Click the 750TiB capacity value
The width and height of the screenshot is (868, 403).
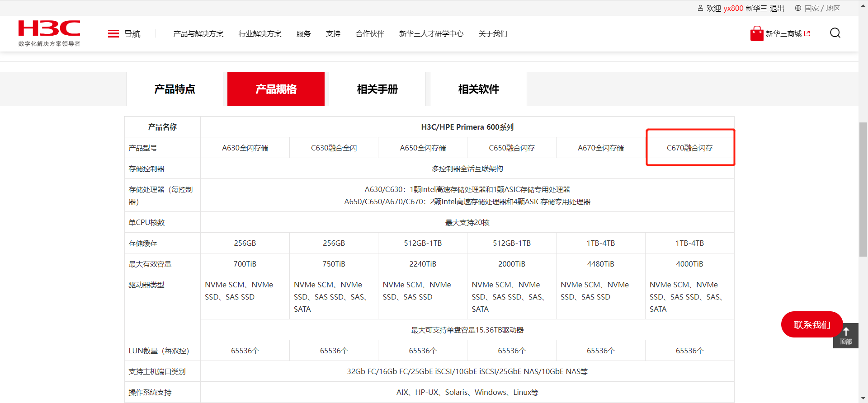point(334,264)
